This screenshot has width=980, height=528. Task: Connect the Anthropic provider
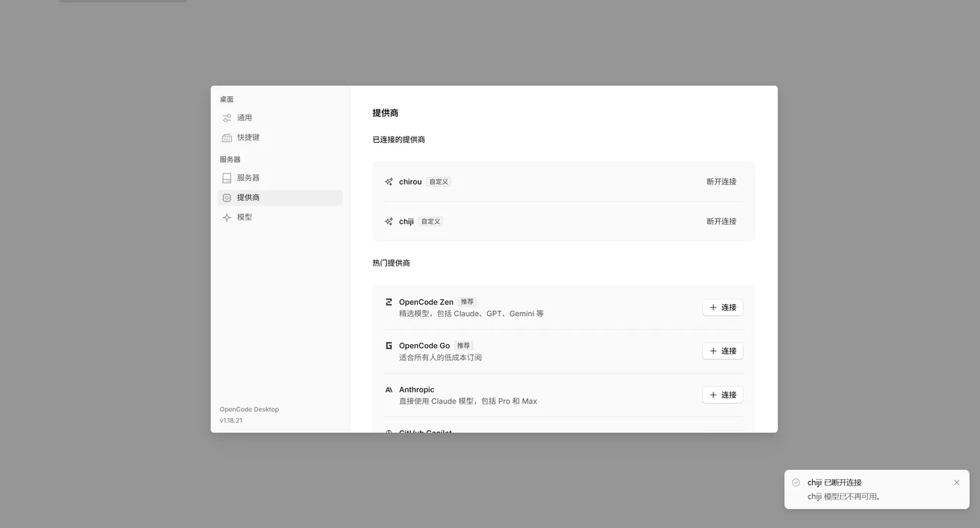point(722,395)
